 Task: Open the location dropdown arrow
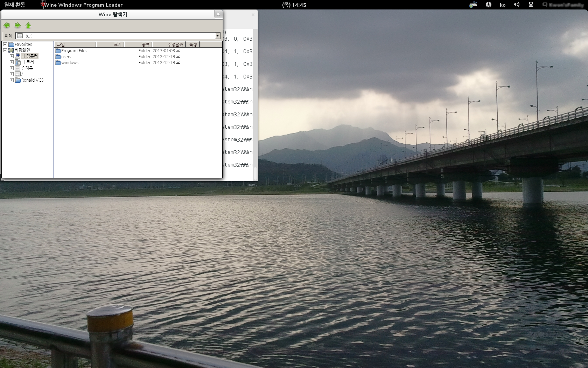click(x=217, y=36)
